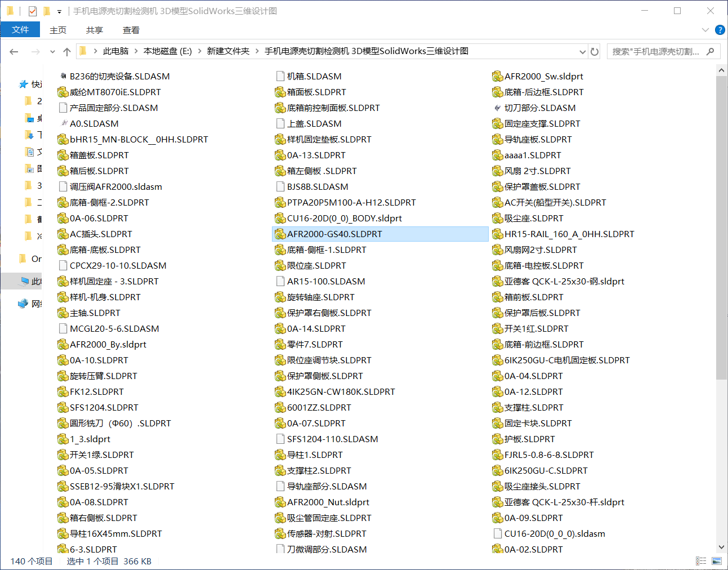This screenshot has width=728, height=570.
Task: Select the 6IK250GU-C.SLDPRT part icon
Action: tap(497, 470)
